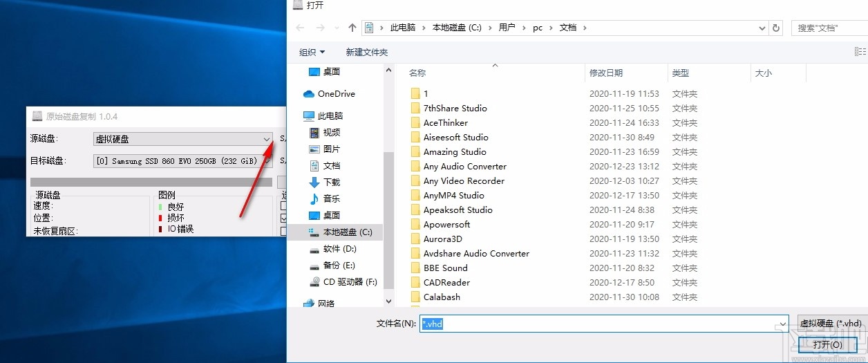Open 图片 in the navigation pane
Screen dimensions: 868x363
(x=325, y=149)
